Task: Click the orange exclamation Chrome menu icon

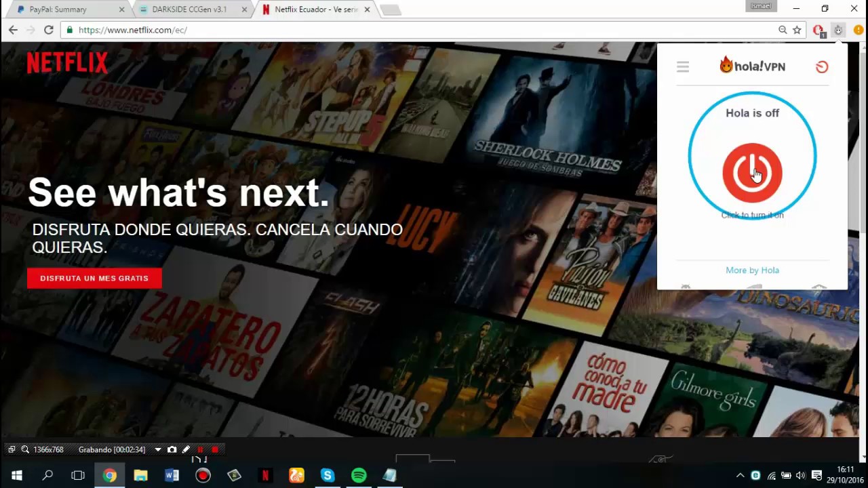Action: pyautogui.click(x=859, y=30)
